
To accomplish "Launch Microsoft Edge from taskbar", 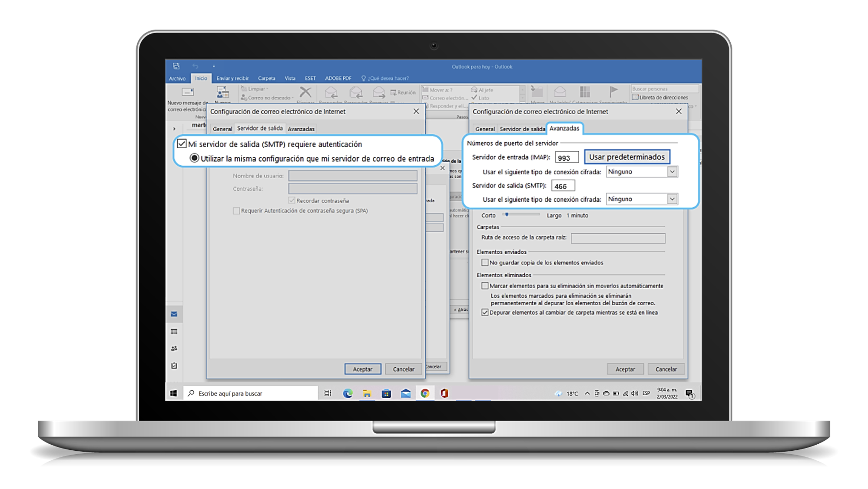I will 348,393.
